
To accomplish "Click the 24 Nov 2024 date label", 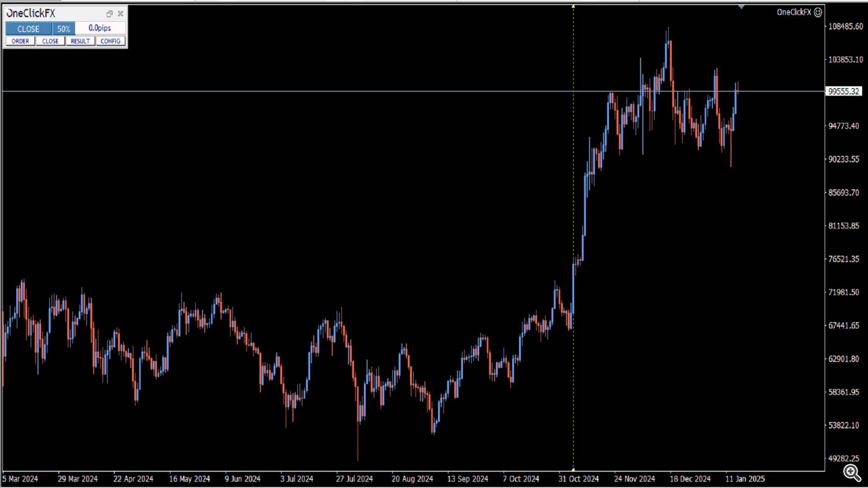I will 634,479.
